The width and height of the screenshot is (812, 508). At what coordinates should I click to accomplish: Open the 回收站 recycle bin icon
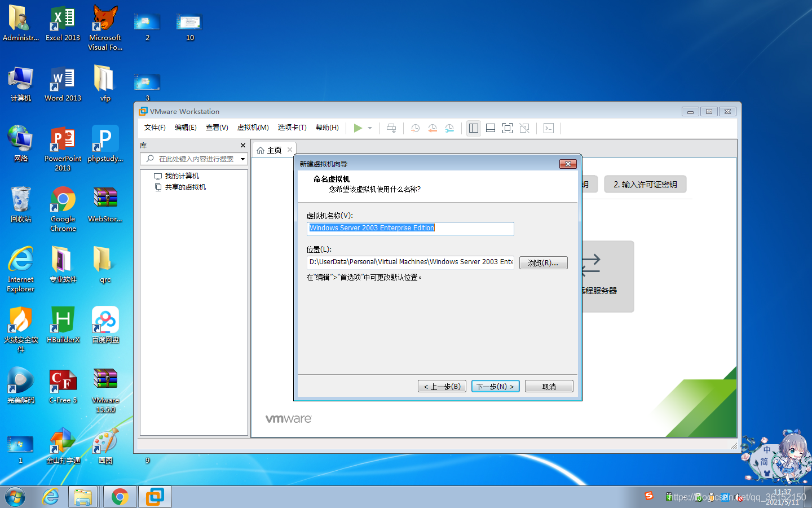21,205
